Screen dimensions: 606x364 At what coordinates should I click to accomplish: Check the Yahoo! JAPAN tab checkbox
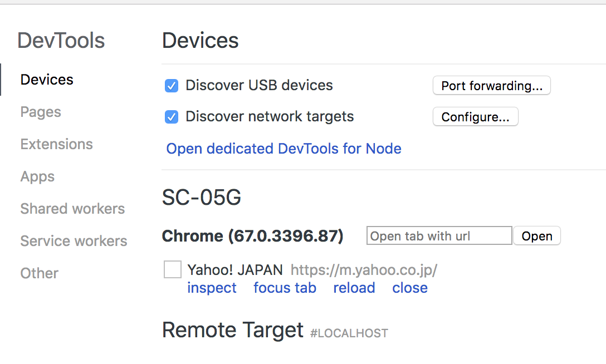pyautogui.click(x=172, y=269)
